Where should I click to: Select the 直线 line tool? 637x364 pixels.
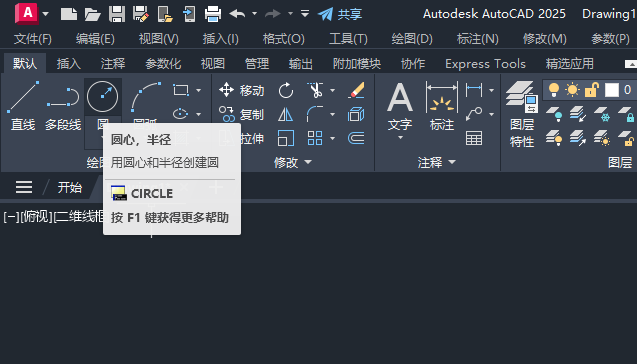pyautogui.click(x=23, y=106)
